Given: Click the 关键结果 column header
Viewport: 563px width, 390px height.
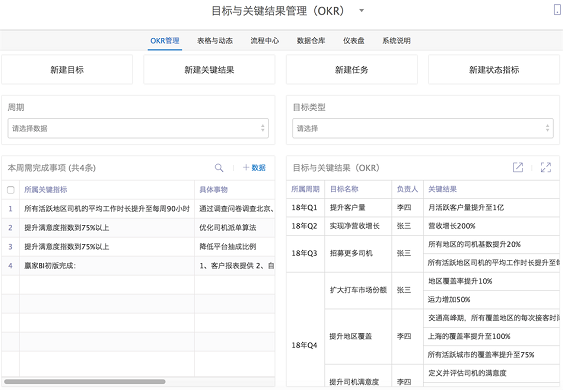Looking at the screenshot, I should click(442, 189).
